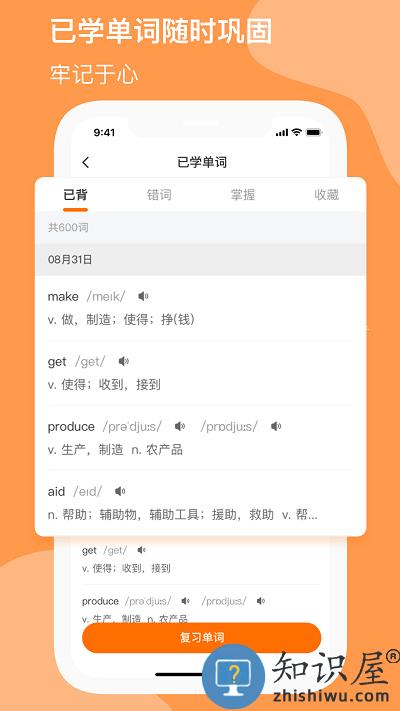The height and width of the screenshot is (711, 400).
Task: Play first pronunciation of produce /prəˈdjuːs/
Action: (180, 426)
